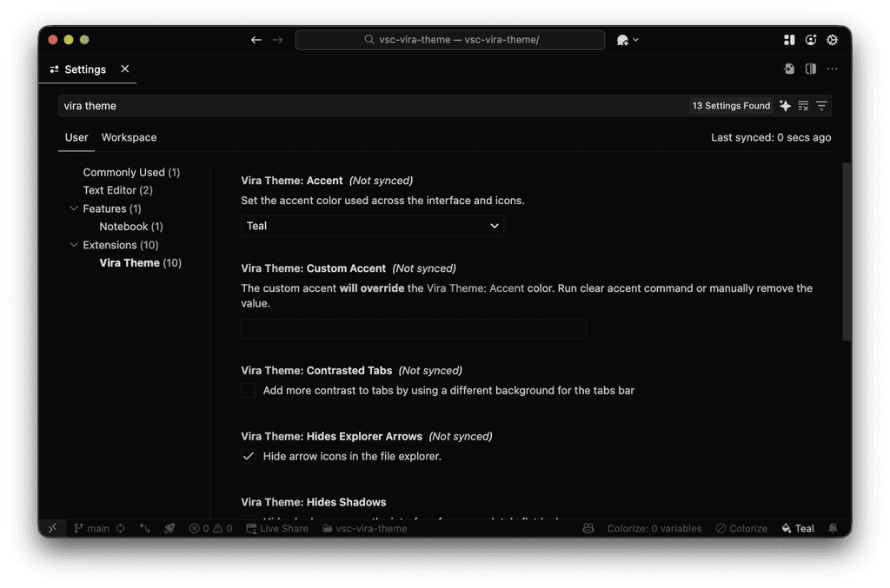
Task: Open the accounts icon in title bar
Action: click(x=811, y=40)
